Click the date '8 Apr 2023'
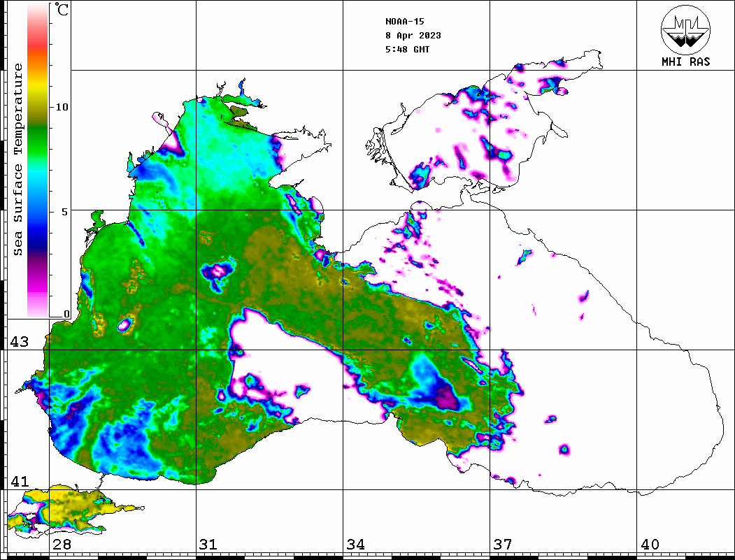The width and height of the screenshot is (735, 560). [413, 35]
